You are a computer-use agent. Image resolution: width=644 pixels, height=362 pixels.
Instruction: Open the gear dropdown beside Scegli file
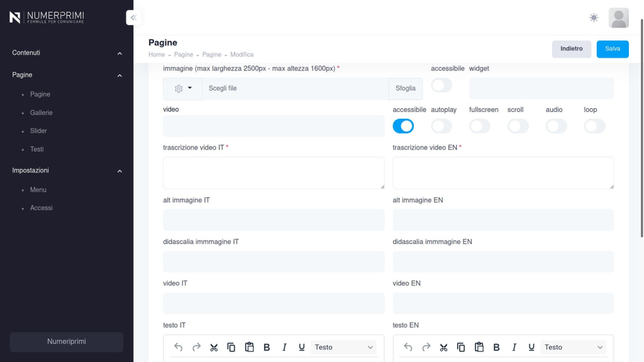pos(182,89)
